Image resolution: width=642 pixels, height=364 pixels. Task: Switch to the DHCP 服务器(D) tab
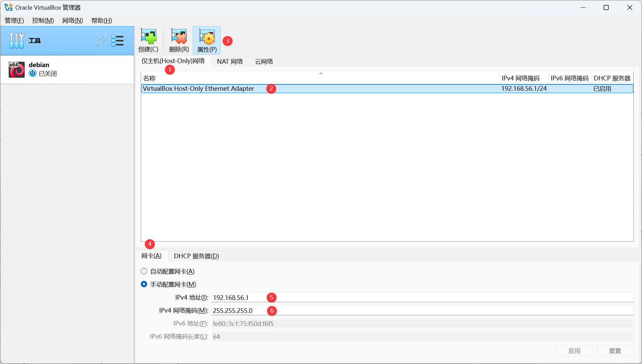click(x=197, y=256)
